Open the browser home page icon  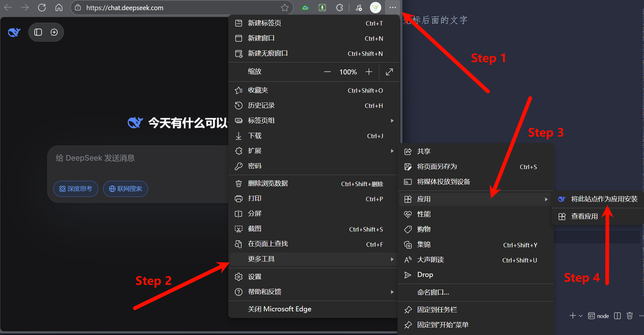pyautogui.click(x=59, y=8)
